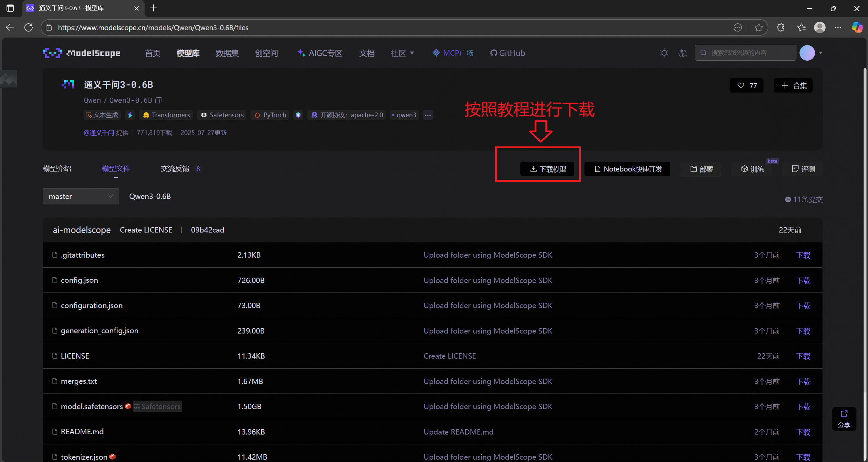Switch to the 模型介绍 tab
Viewport: 868px width, 462px height.
click(x=57, y=168)
